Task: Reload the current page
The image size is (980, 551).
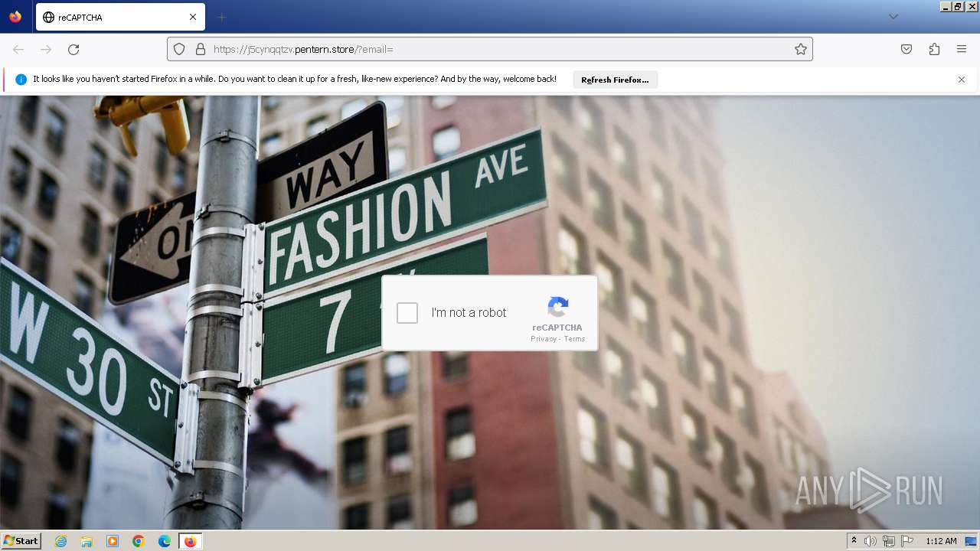Action: (x=73, y=49)
